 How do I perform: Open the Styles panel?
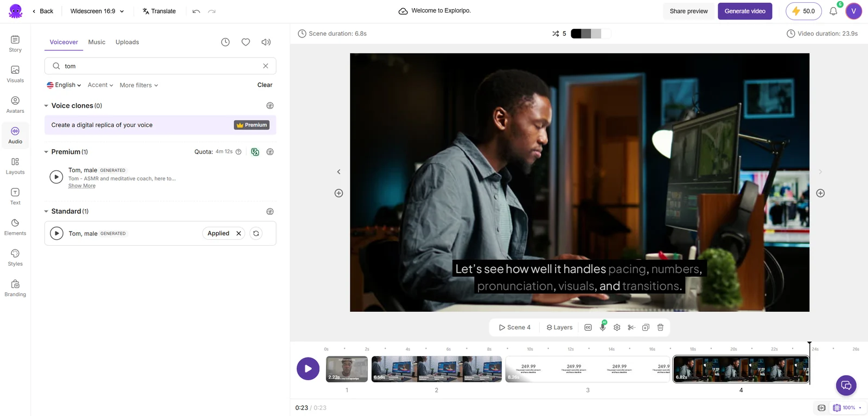[15, 258]
